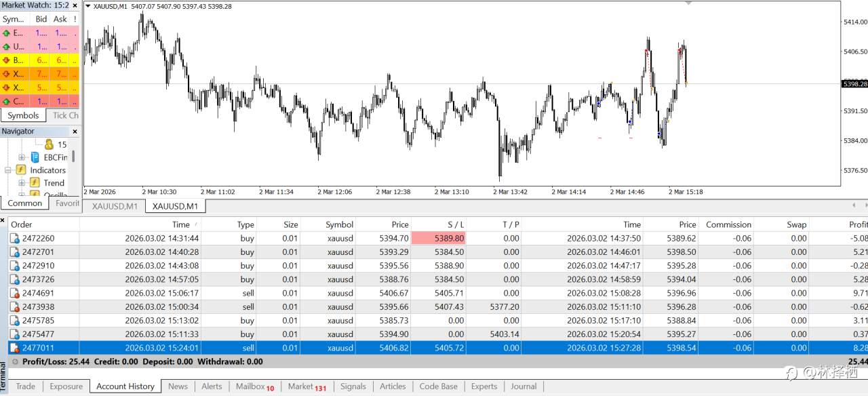Expand the EBCFin tree node
Image resolution: width=868 pixels, height=396 pixels.
tap(22, 157)
